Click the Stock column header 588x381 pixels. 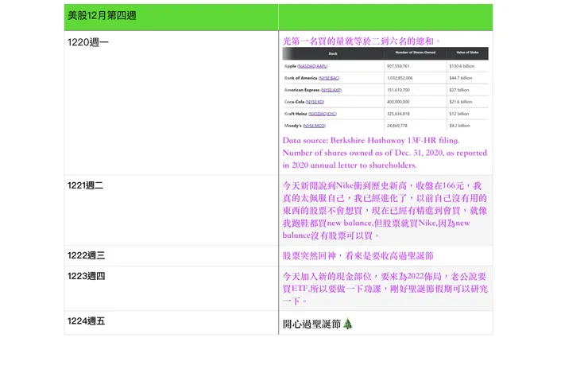[x=333, y=53]
